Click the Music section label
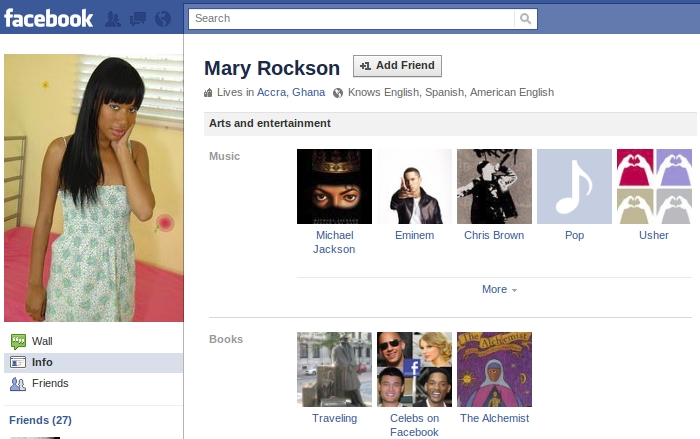The image size is (700, 439). (x=225, y=156)
